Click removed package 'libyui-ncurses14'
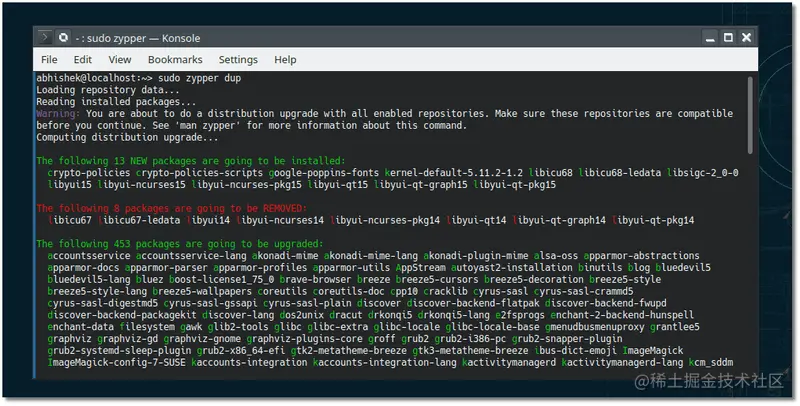Image resolution: width=800 pixels, height=406 pixels. pyautogui.click(x=280, y=220)
